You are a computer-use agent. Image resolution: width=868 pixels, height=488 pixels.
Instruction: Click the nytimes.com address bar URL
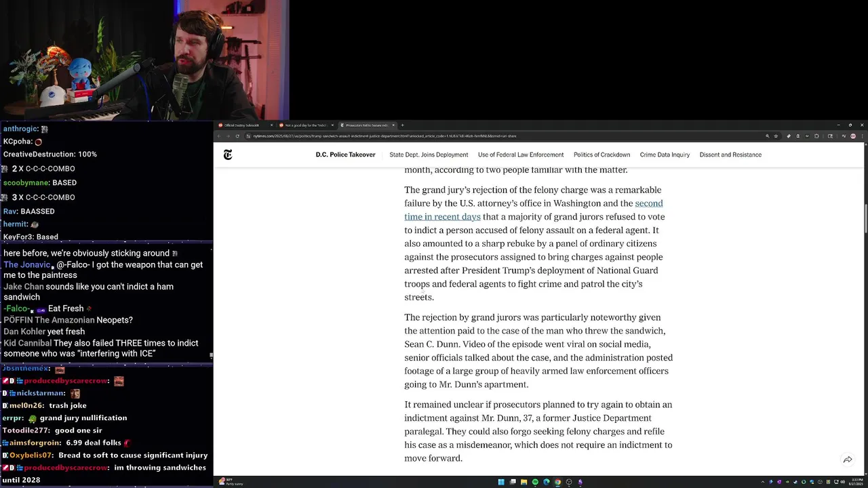(384, 136)
